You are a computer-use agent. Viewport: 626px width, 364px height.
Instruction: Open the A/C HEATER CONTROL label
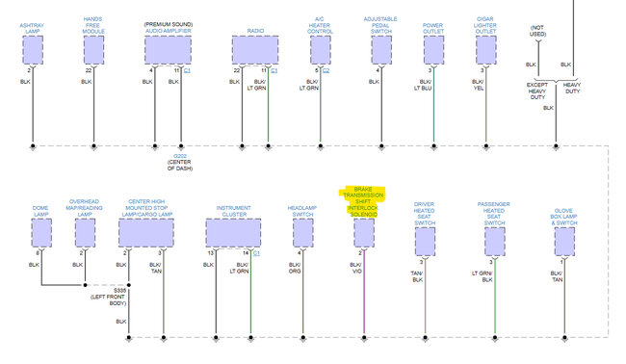click(x=320, y=25)
